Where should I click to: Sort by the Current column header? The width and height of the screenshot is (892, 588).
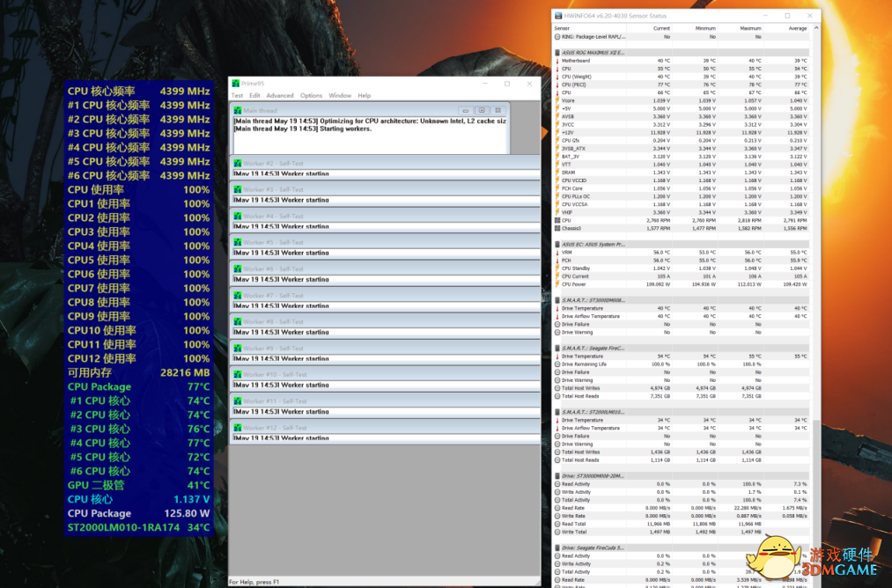[x=649, y=28]
